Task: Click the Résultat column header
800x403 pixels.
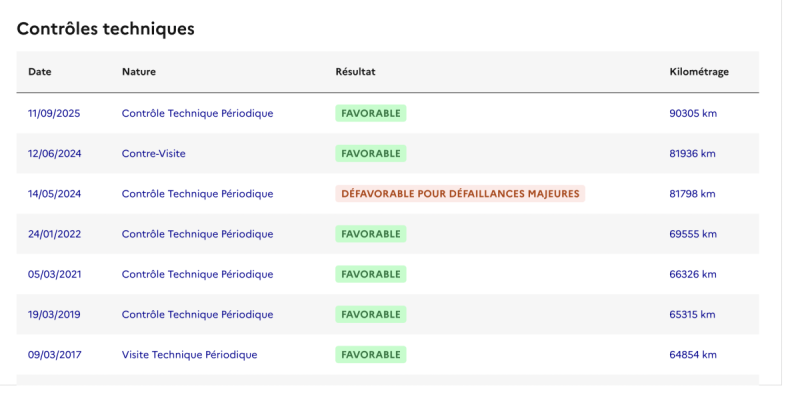Action: click(355, 72)
